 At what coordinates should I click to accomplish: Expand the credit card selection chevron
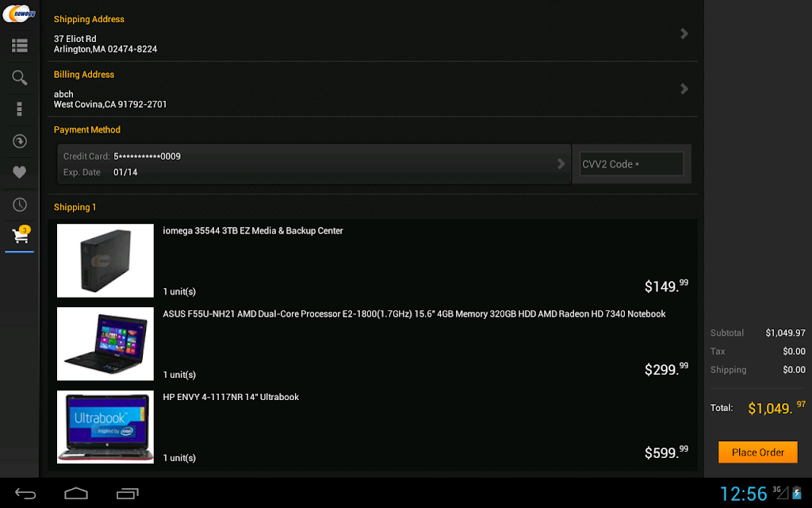point(561,164)
